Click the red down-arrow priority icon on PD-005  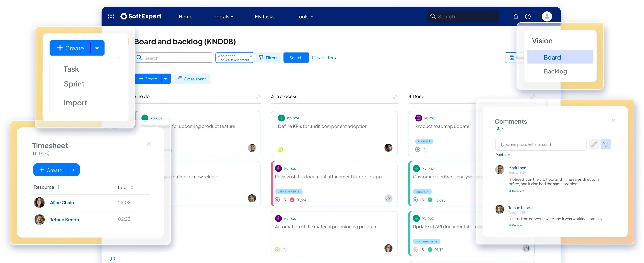click(292, 200)
